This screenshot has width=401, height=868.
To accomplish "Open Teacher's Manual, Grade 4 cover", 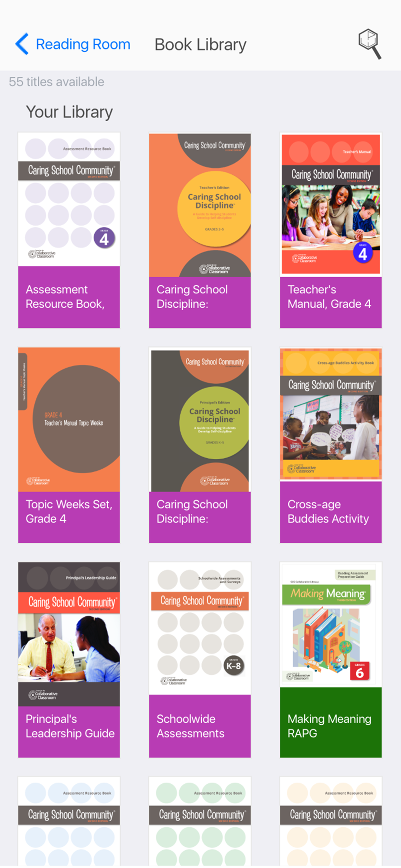I will [331, 204].
